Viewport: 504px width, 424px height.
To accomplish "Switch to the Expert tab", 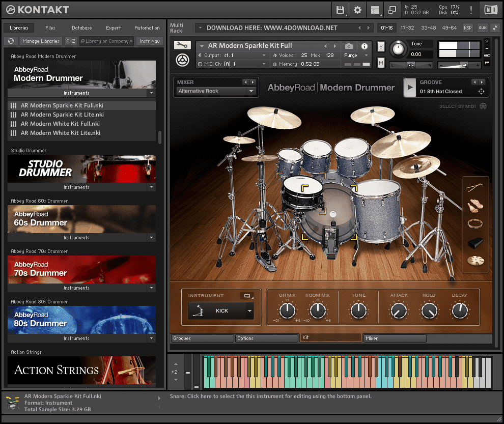I will 114,28.
